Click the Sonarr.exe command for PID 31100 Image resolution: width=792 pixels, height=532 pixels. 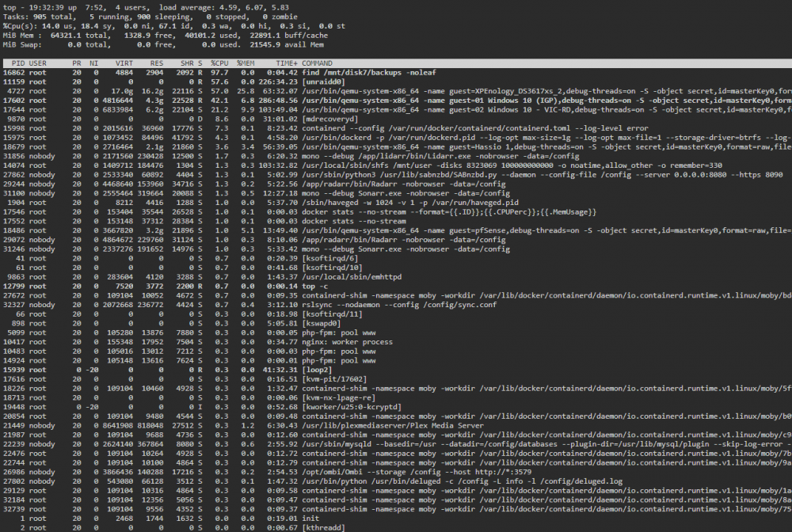pyautogui.click(x=406, y=194)
